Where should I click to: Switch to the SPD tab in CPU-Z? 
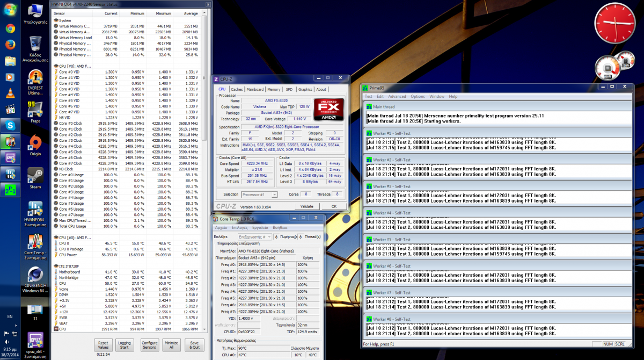point(289,89)
